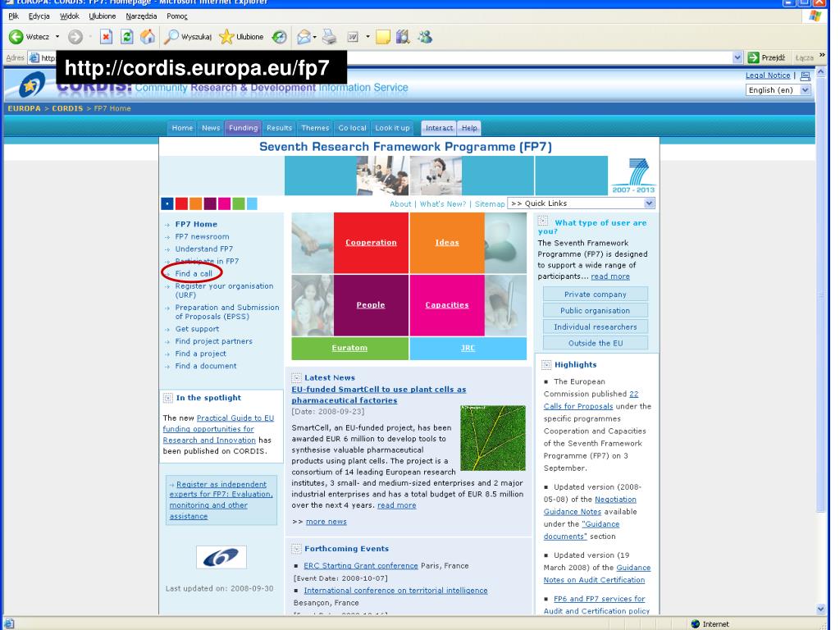This screenshot has width=840, height=630.
Task: Click the yellow note icon
Action: 382,36
